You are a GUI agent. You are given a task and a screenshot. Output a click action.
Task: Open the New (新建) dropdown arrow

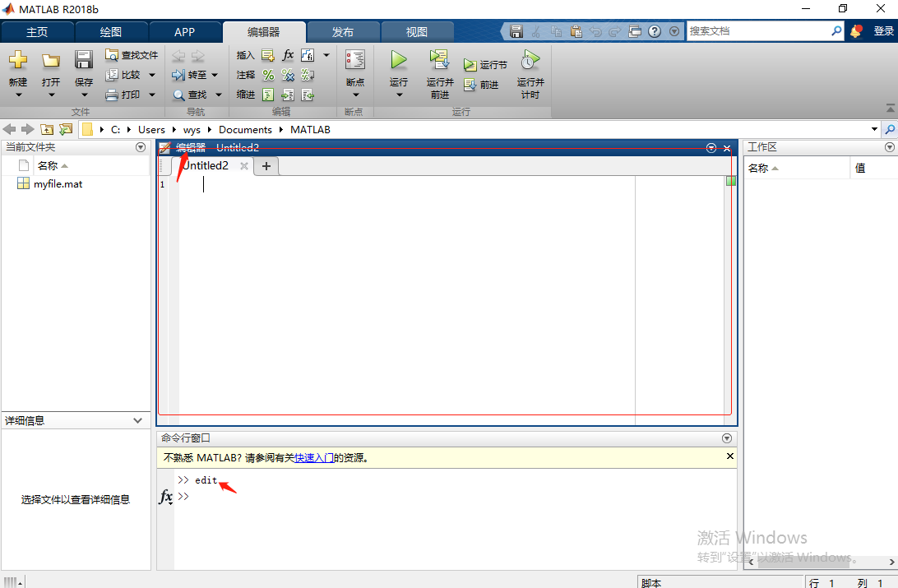[18, 95]
